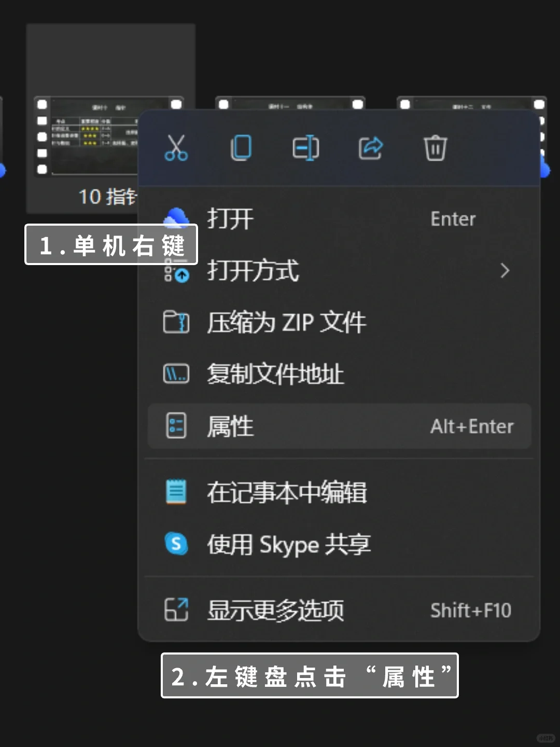Click the Cut scissors icon
Image resolution: width=560 pixels, height=747 pixels.
[x=176, y=148]
